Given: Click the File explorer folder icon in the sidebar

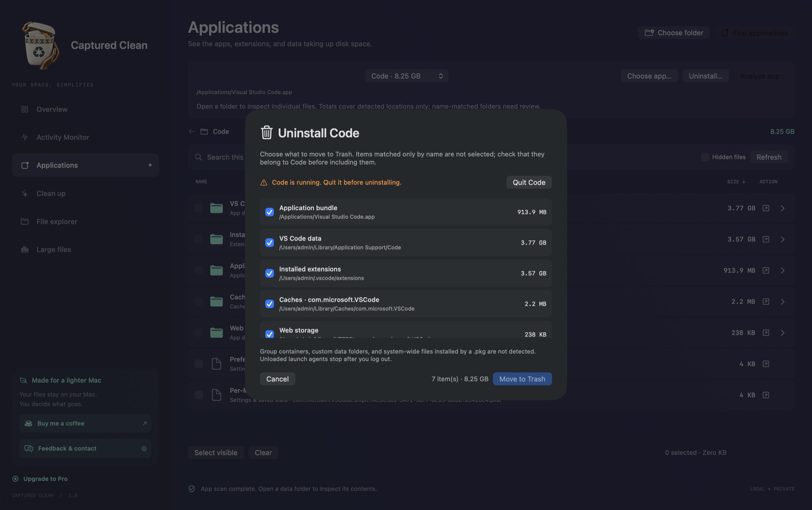Looking at the screenshot, I should (x=25, y=221).
